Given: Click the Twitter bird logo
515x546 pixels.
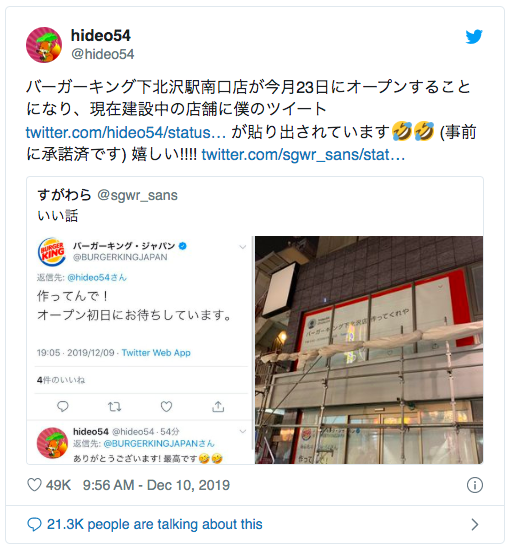Looking at the screenshot, I should pyautogui.click(x=474, y=37).
